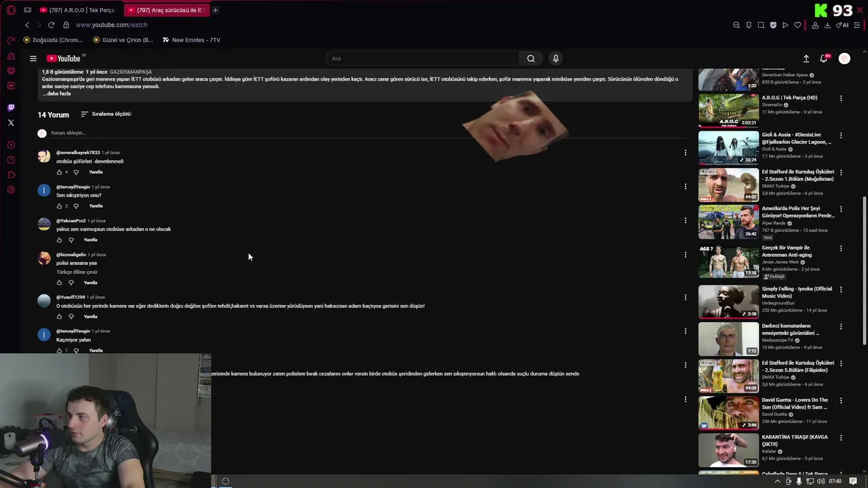868x488 pixels.
Task: Open 'Sıralama ölçütü' sort dropdown
Action: pyautogui.click(x=106, y=114)
